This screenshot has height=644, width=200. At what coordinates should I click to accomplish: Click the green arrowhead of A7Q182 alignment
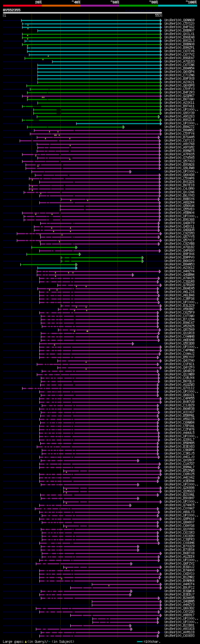pyautogui.click(x=77, y=247)
